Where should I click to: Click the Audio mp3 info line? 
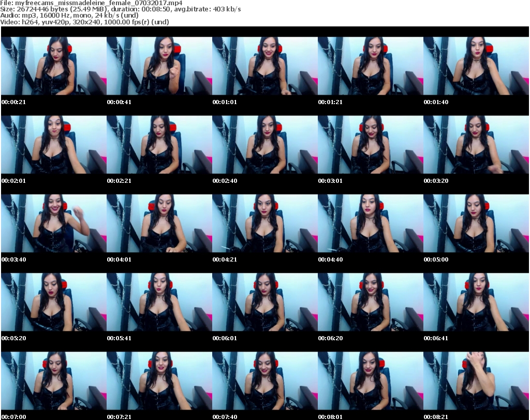click(69, 16)
